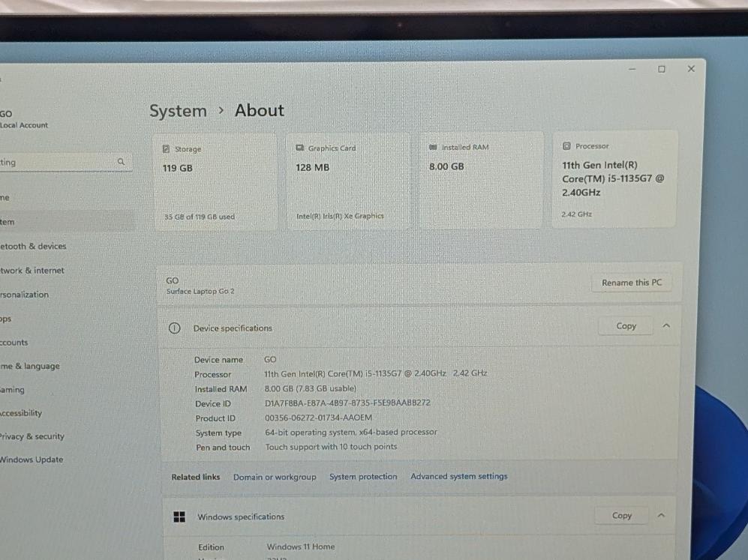Open the System protection link
Screen dimensions: 748x560
(x=363, y=477)
